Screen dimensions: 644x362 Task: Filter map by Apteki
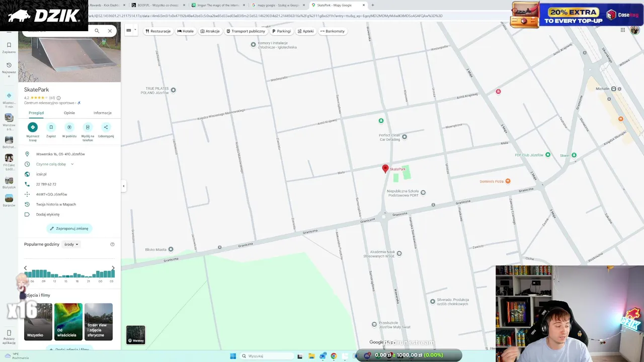pyautogui.click(x=305, y=31)
